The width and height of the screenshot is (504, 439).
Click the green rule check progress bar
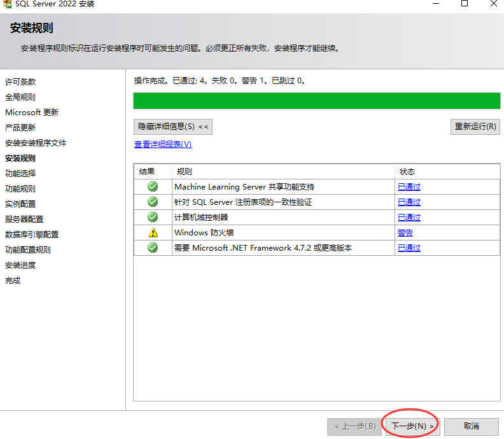click(317, 101)
